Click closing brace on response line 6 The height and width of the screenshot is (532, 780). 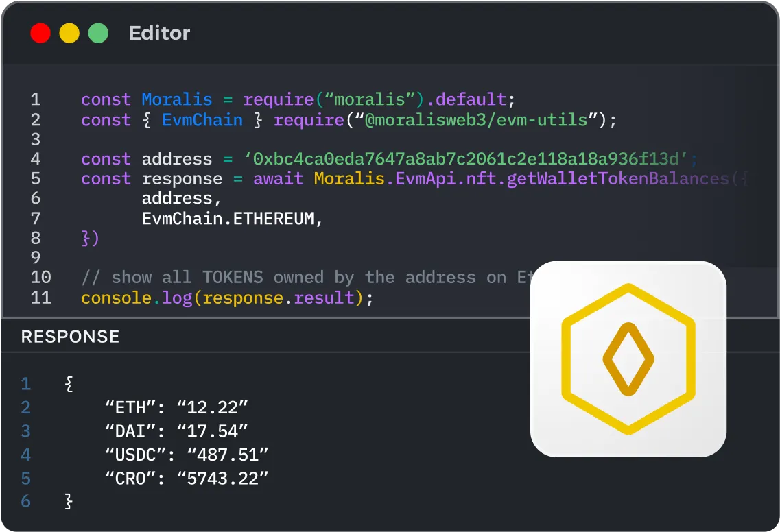(x=69, y=501)
